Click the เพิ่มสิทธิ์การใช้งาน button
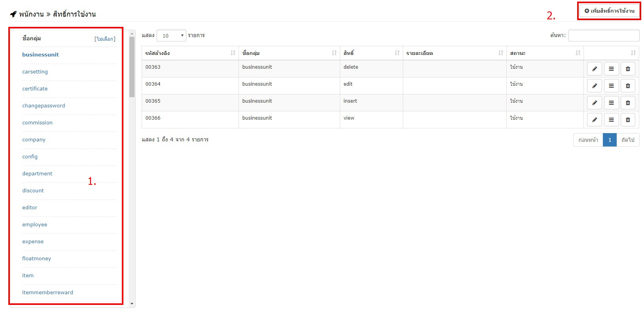 point(609,11)
